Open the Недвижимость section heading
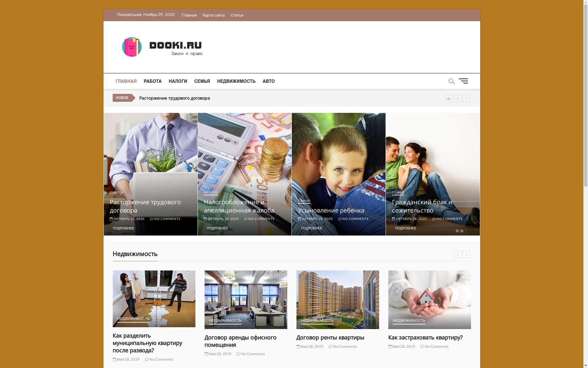Viewport: 588px width, 368px height. pyautogui.click(x=135, y=254)
